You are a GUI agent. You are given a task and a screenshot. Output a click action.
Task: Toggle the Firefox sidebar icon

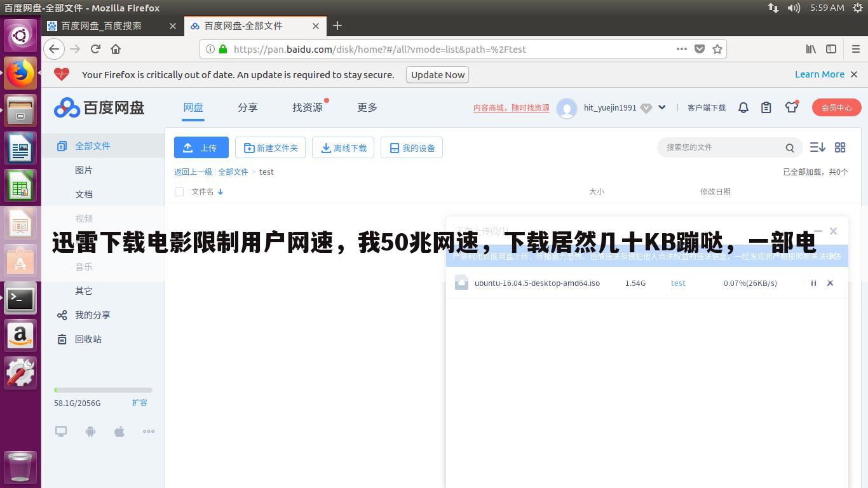point(831,49)
